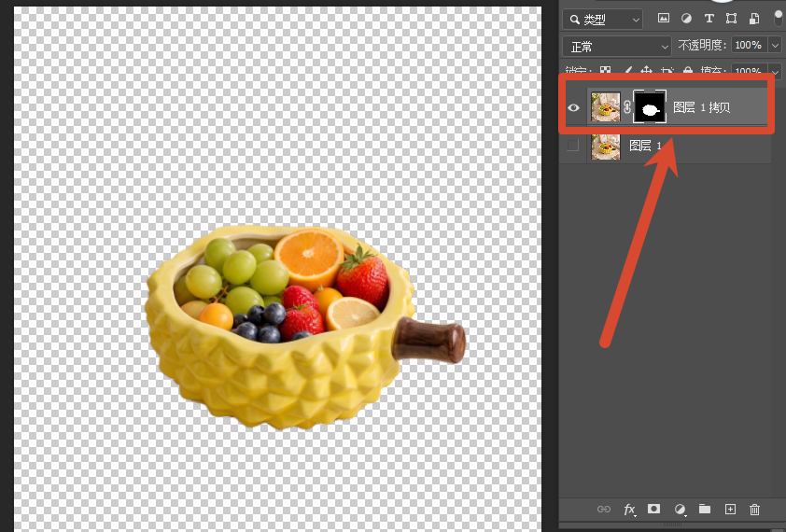Click the opacity 100% input field
The height and width of the screenshot is (532, 786).
click(749, 45)
